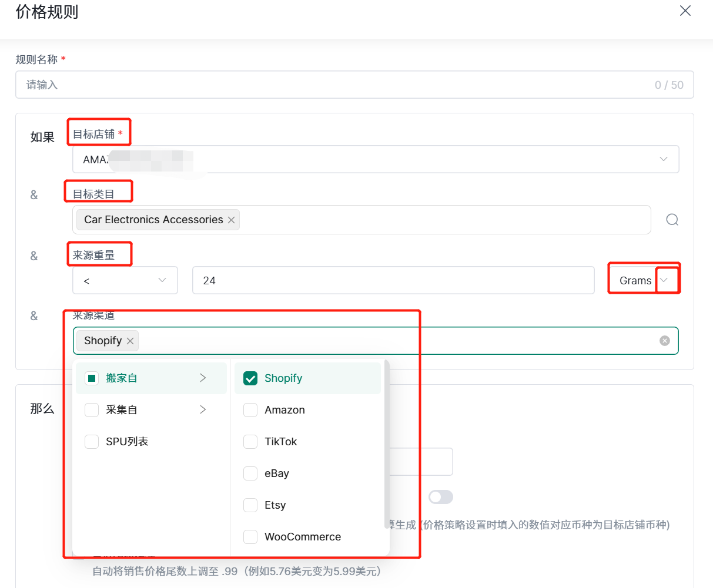Remove the Car Electronics Accessories tag
713x588 pixels.
[231, 220]
